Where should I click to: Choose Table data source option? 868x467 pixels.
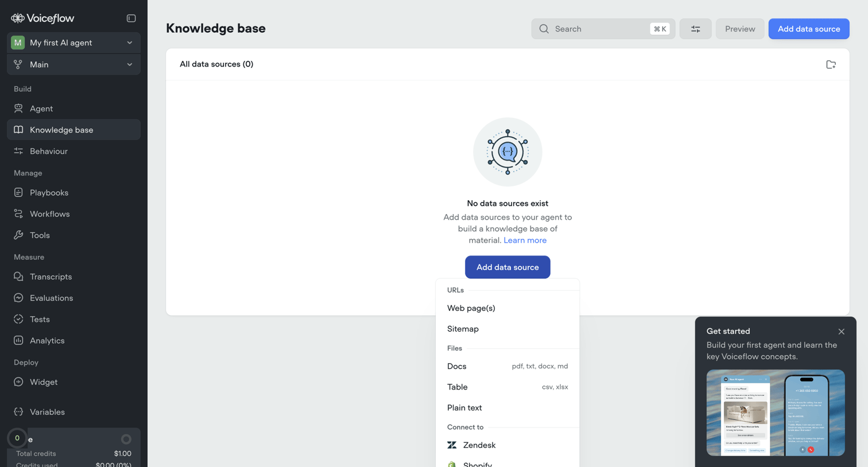pos(507,387)
